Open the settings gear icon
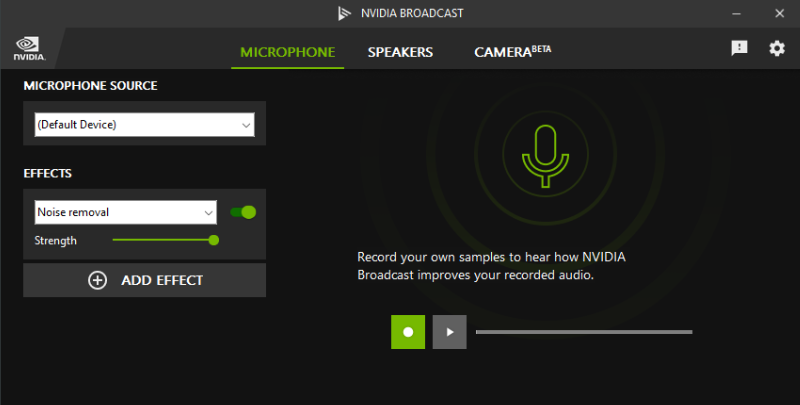 click(x=777, y=48)
